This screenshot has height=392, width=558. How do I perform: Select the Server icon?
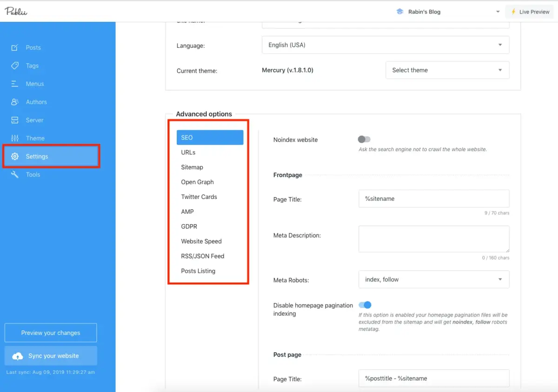tap(15, 120)
